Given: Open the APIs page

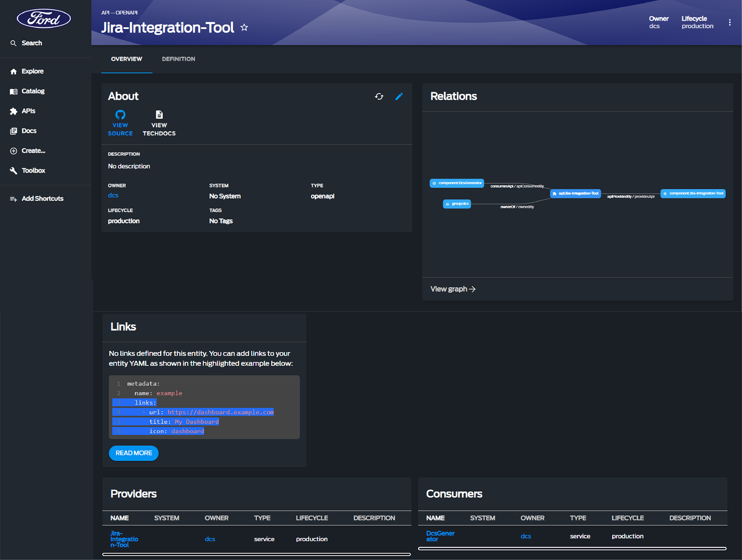Looking at the screenshot, I should 22,111.
